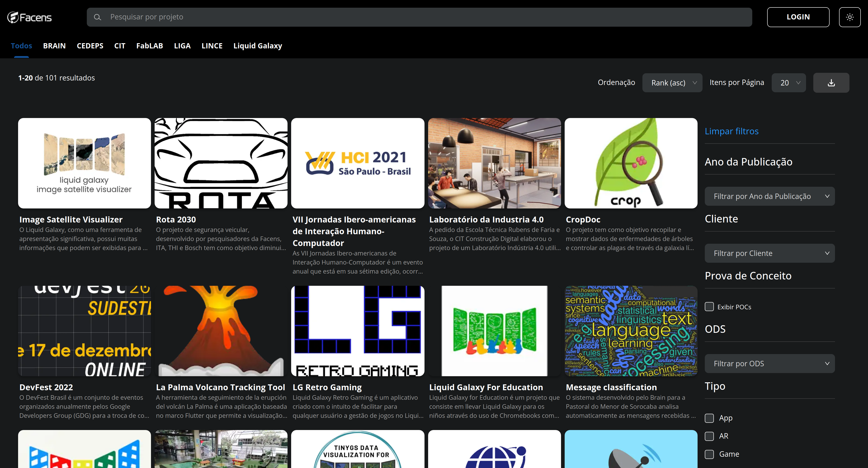Screen dimensions: 868x468
Task: Open the Laboratório da Industria 4.0 thumbnail
Action: tap(494, 163)
